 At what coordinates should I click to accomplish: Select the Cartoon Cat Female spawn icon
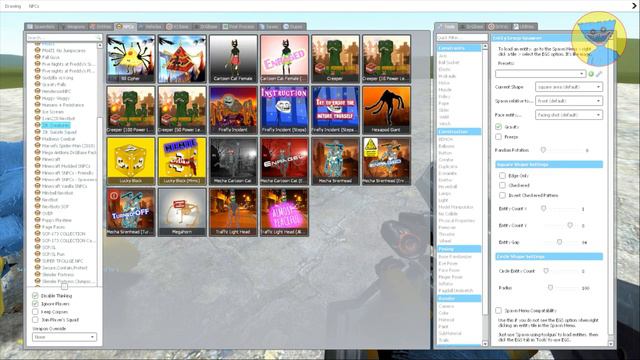pos(233,59)
